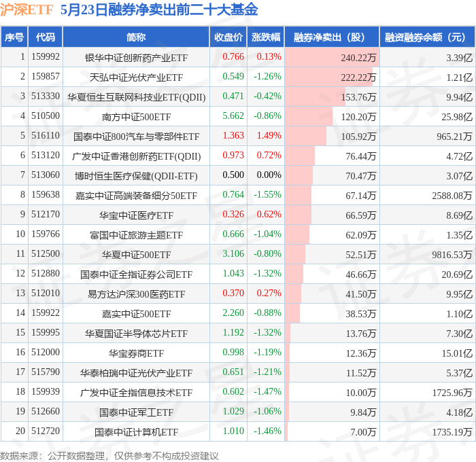Click the balance value 25.98亿
The image size is (476, 462).
tap(457, 117)
